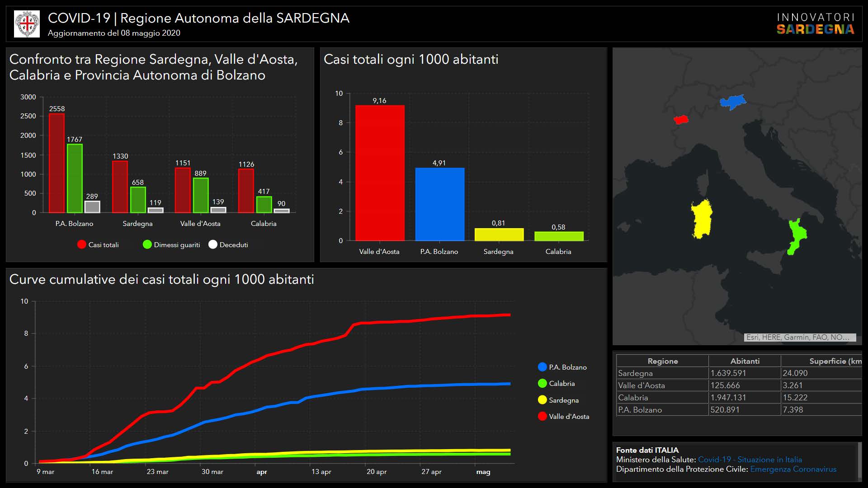The image size is (868, 488).
Task: Select blue Bolzano province shape on map
Action: (732, 102)
